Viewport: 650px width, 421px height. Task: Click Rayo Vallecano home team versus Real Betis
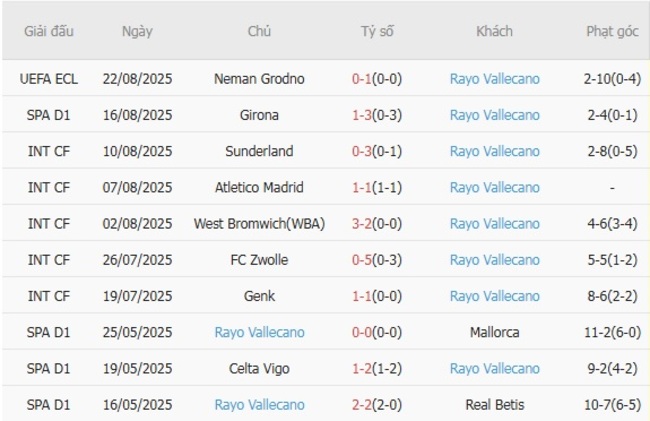click(x=259, y=405)
